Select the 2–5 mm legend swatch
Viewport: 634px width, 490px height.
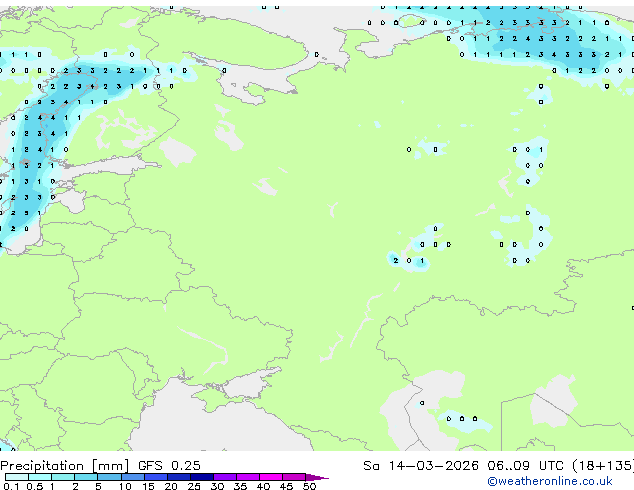point(86,477)
